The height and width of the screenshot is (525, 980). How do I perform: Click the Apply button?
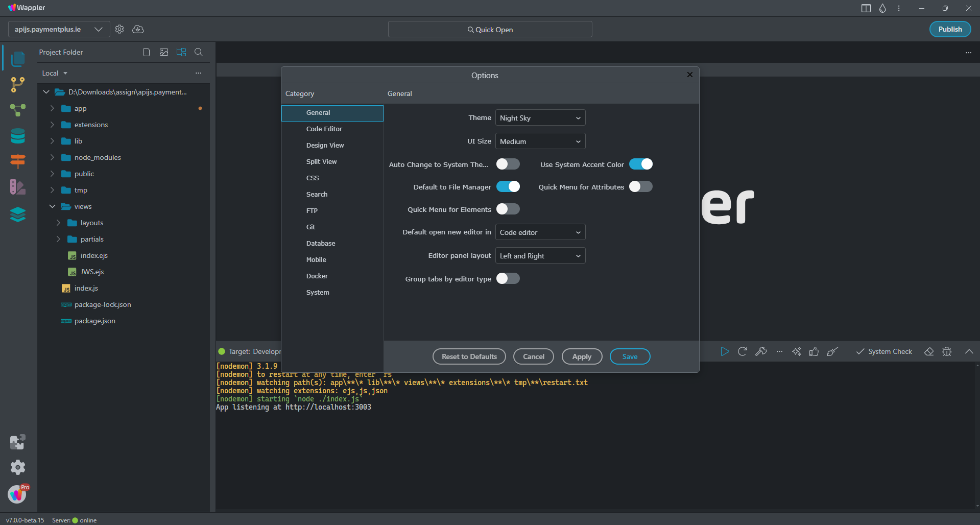point(582,356)
